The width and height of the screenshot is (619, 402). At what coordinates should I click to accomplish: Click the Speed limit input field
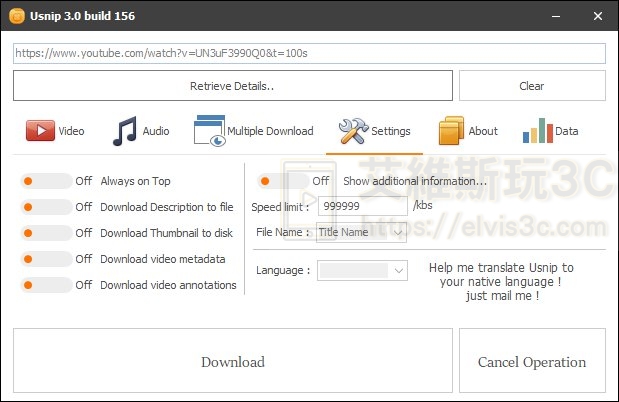coord(362,206)
